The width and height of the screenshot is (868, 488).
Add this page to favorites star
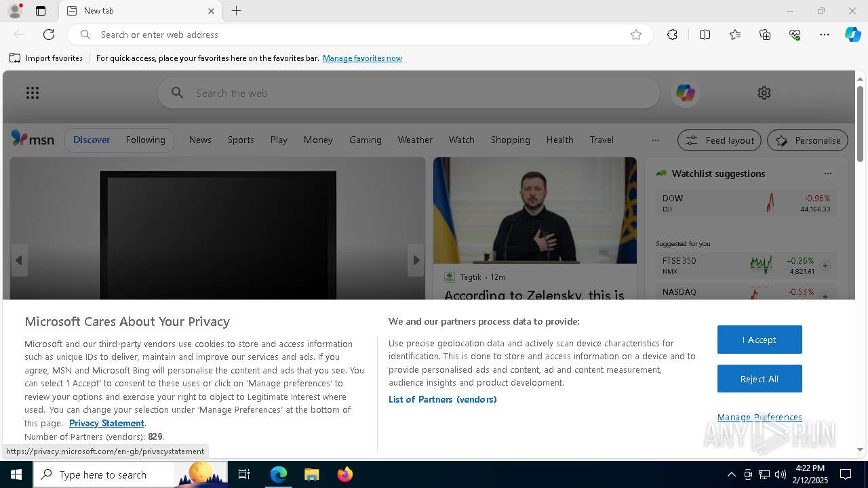tap(636, 35)
